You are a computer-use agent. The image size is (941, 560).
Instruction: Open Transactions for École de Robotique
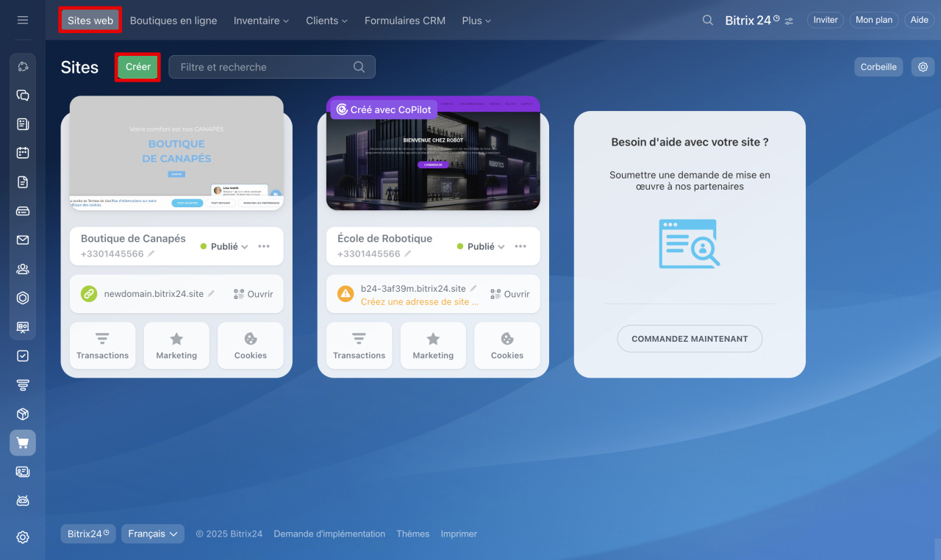pyautogui.click(x=359, y=345)
